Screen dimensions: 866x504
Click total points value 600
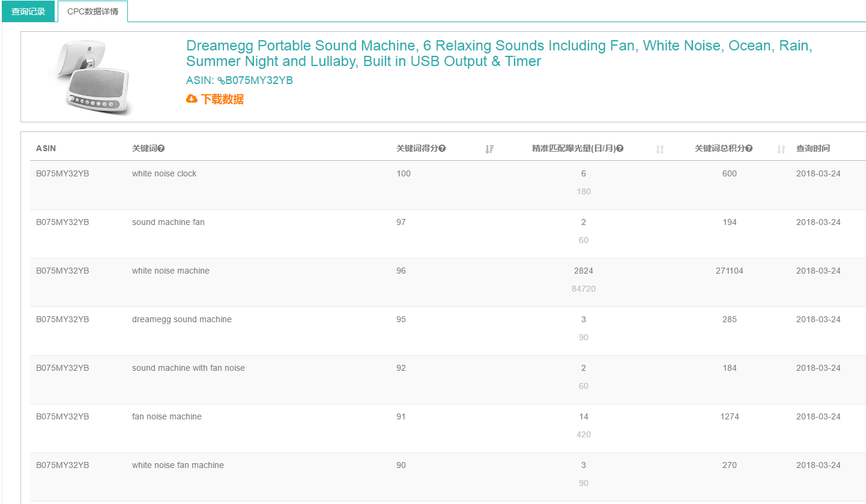tap(730, 173)
